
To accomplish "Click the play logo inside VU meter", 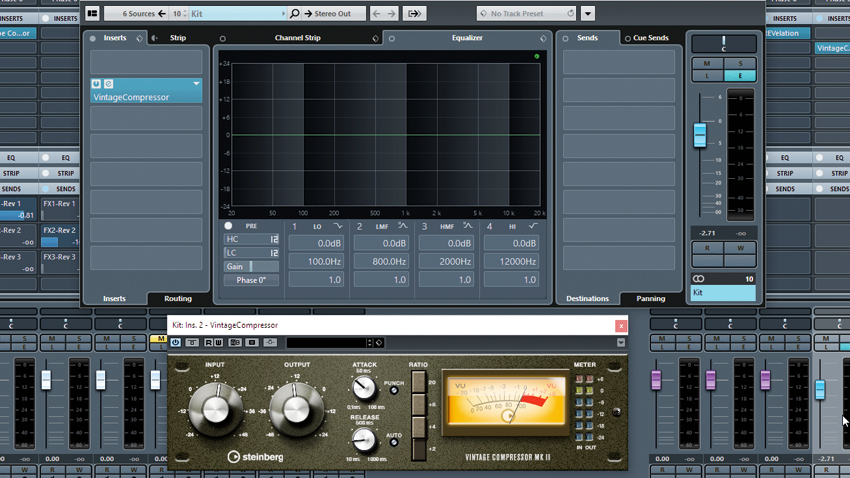I will pyautogui.click(x=508, y=416).
